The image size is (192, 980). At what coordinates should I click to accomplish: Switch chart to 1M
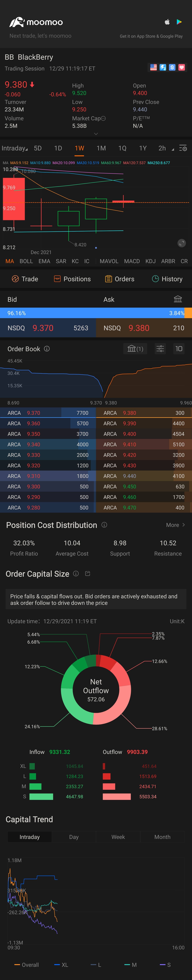coord(101,148)
